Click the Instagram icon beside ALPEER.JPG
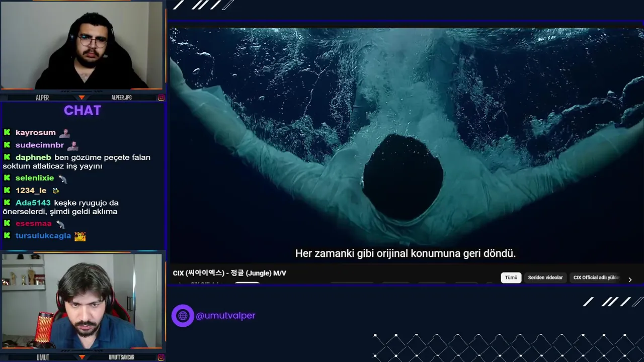Viewport: 644px width, 362px height. tap(161, 98)
